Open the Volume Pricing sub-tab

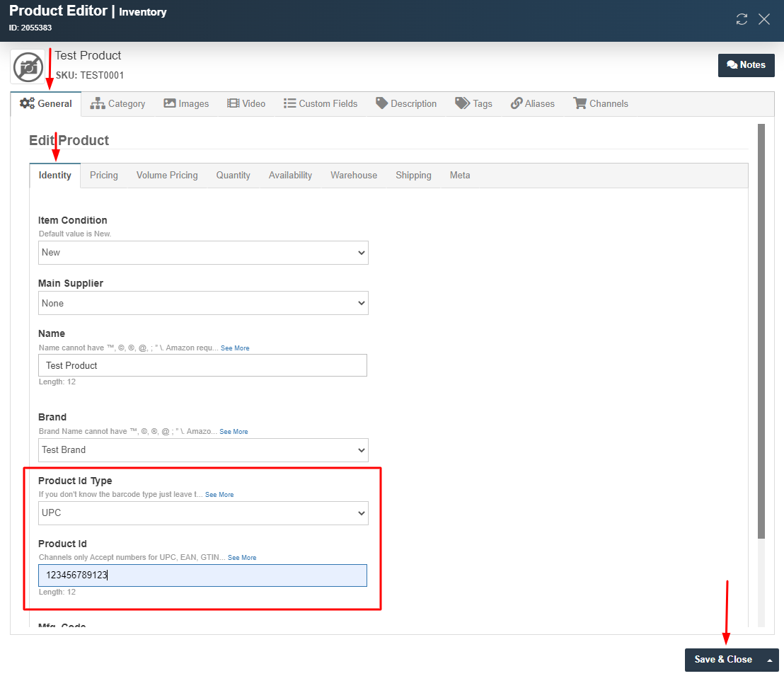pyautogui.click(x=167, y=176)
